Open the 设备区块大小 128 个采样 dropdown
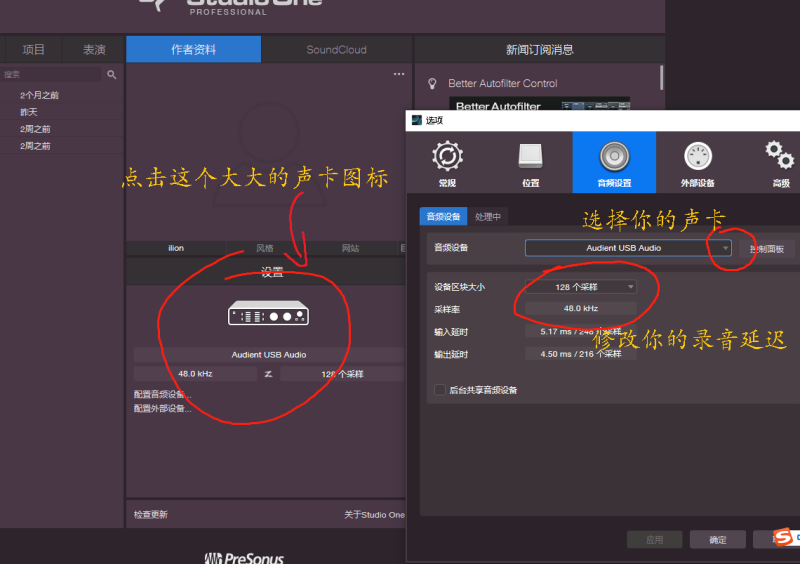Screen dimensions: 800x564 [x=581, y=287]
